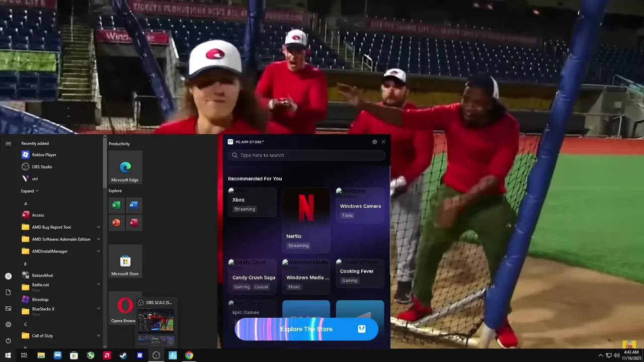This screenshot has width=644, height=362.
Task: Open Pictures from the Start sidebar
Action: (x=8, y=308)
